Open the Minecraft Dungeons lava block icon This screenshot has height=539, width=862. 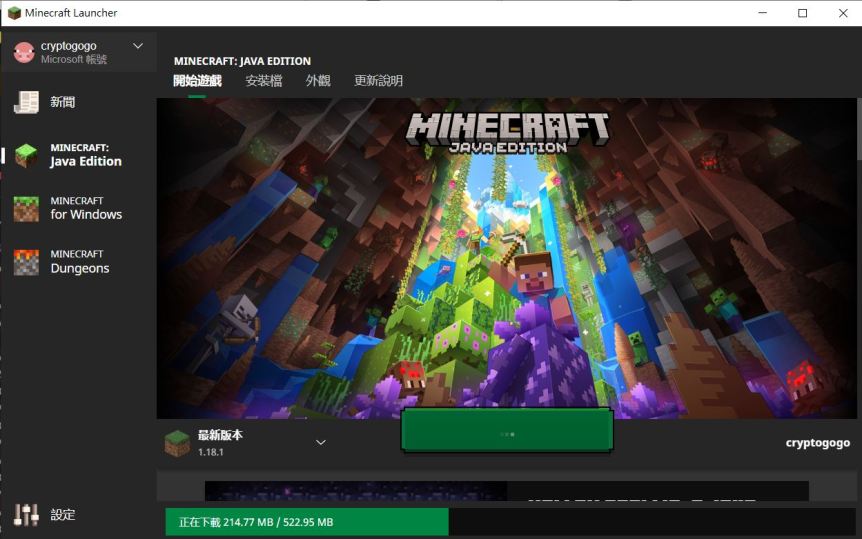click(26, 262)
